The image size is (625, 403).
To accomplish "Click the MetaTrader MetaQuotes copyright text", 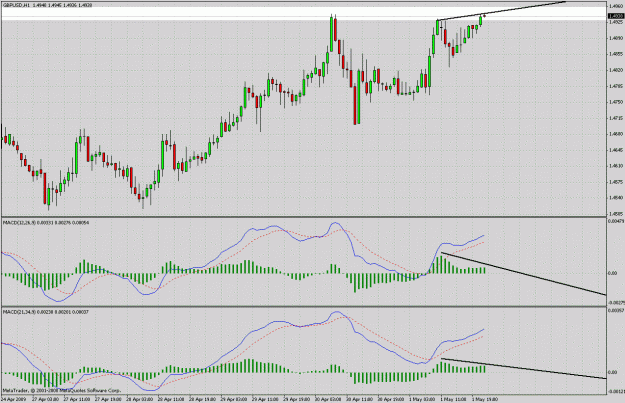I will point(62,391).
